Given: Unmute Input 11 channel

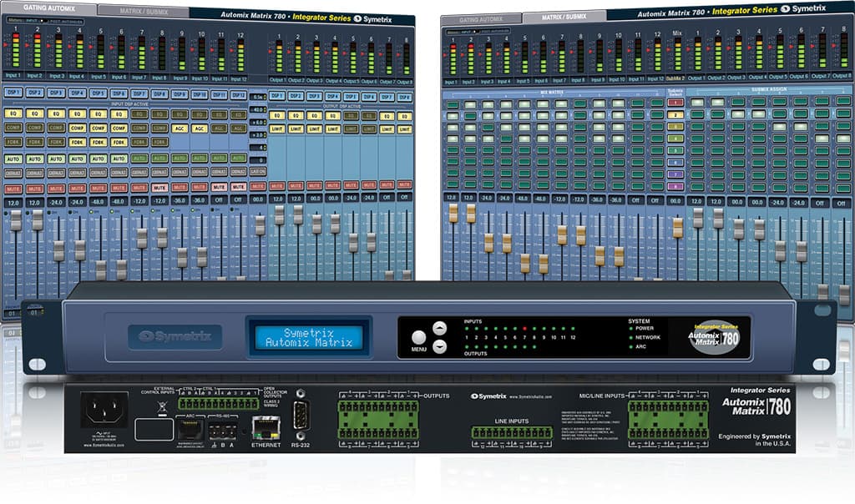Looking at the screenshot, I should pyautogui.click(x=219, y=187).
